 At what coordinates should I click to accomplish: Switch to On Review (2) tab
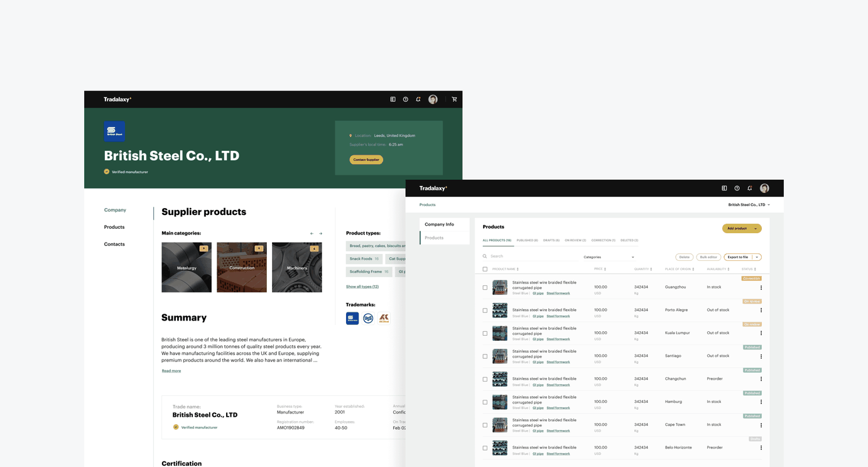coord(575,240)
